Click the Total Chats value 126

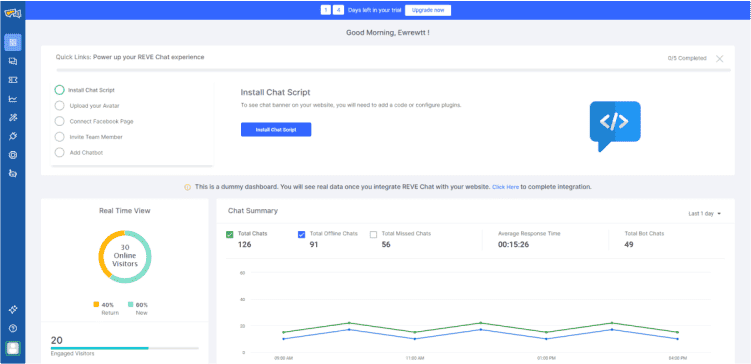pos(245,245)
